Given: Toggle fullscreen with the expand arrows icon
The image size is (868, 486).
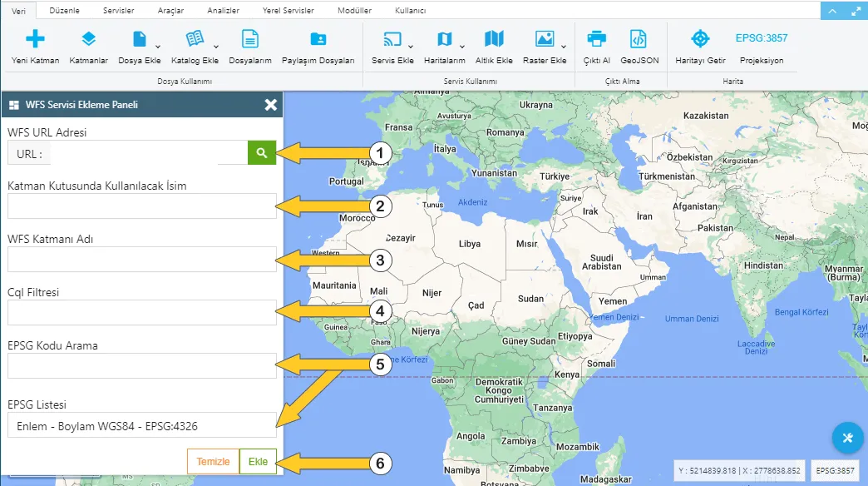Looking at the screenshot, I should click(x=856, y=11).
